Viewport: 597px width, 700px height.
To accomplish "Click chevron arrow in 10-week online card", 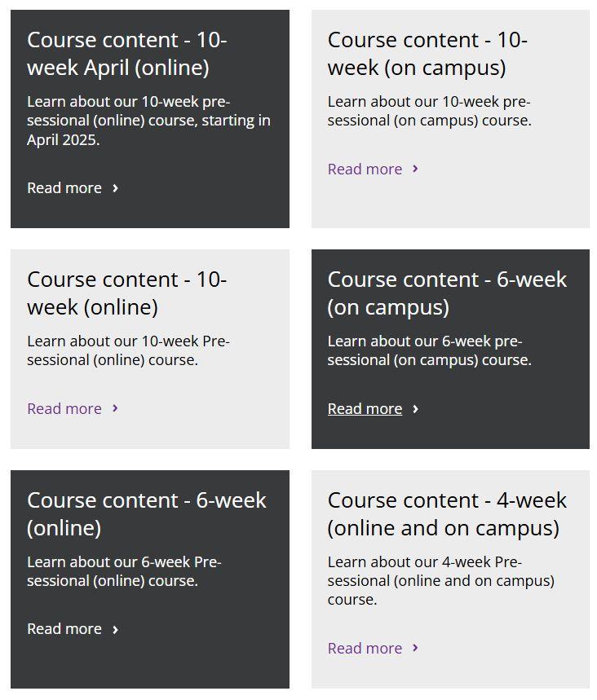I will (x=115, y=408).
